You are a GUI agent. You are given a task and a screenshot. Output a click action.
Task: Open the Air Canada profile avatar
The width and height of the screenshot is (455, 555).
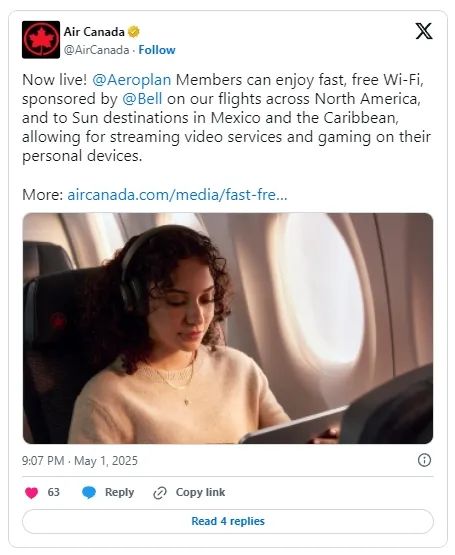(41, 40)
